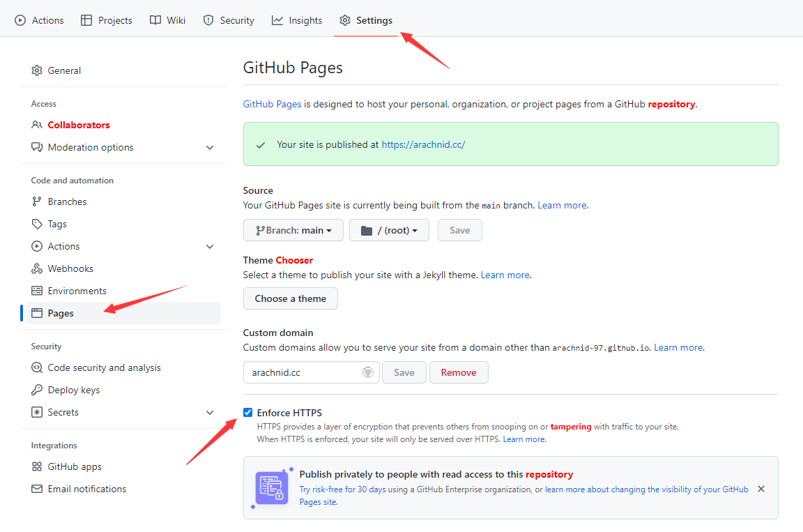This screenshot has width=803, height=532.
Task: Click the Tags icon in sidebar
Action: 37,224
